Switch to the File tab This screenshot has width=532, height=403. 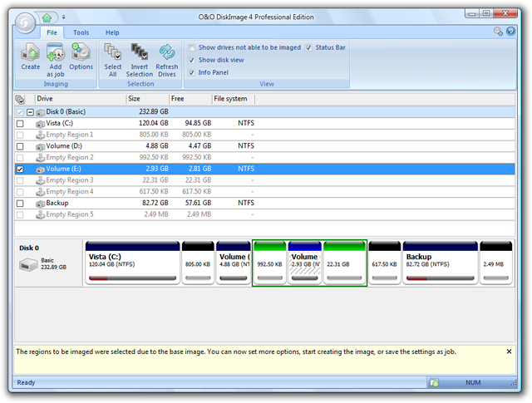(52, 32)
